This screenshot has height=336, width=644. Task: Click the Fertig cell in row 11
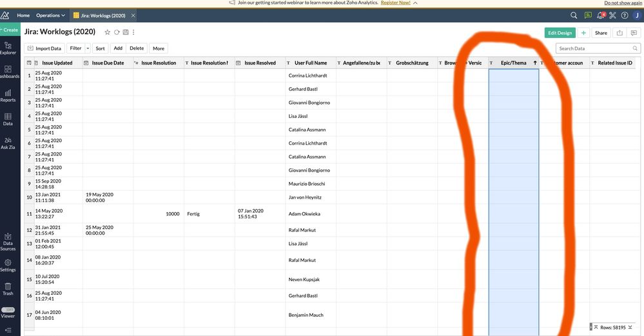pos(210,213)
